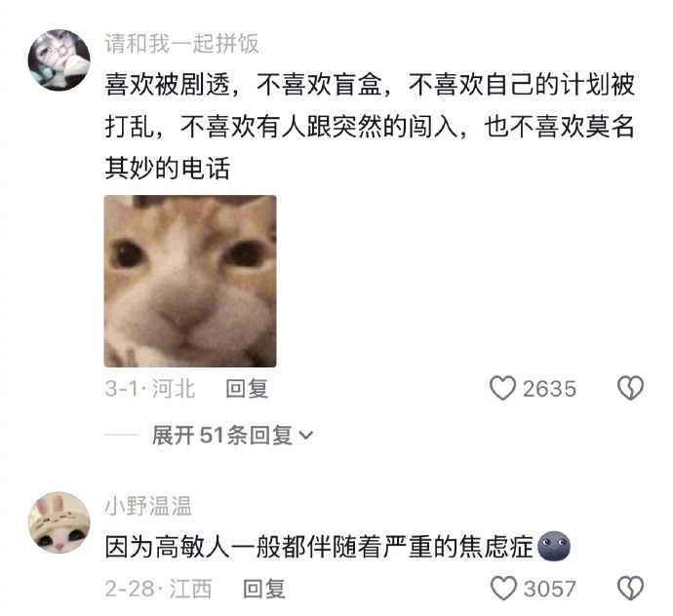Tap broken heart on 小野温温 comment
The image size is (673, 616).
(x=630, y=588)
